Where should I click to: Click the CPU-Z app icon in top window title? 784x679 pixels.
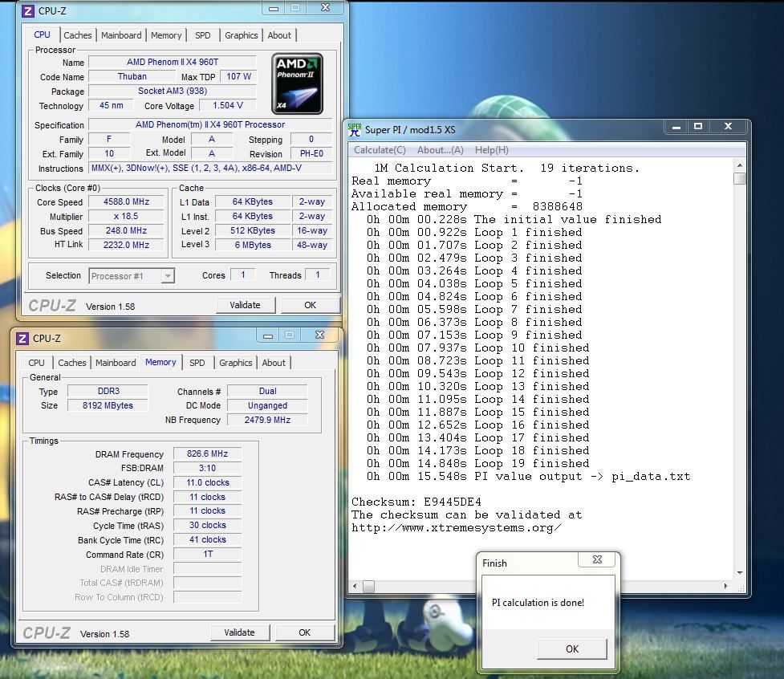[x=28, y=11]
